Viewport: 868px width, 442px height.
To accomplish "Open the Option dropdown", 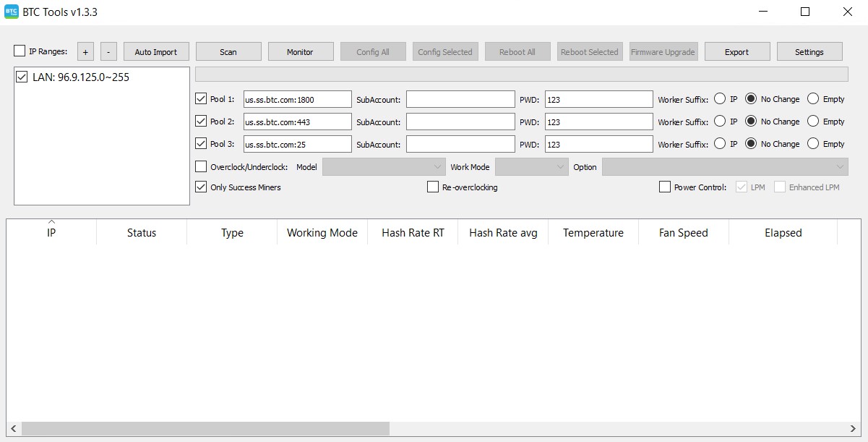I will coord(724,167).
